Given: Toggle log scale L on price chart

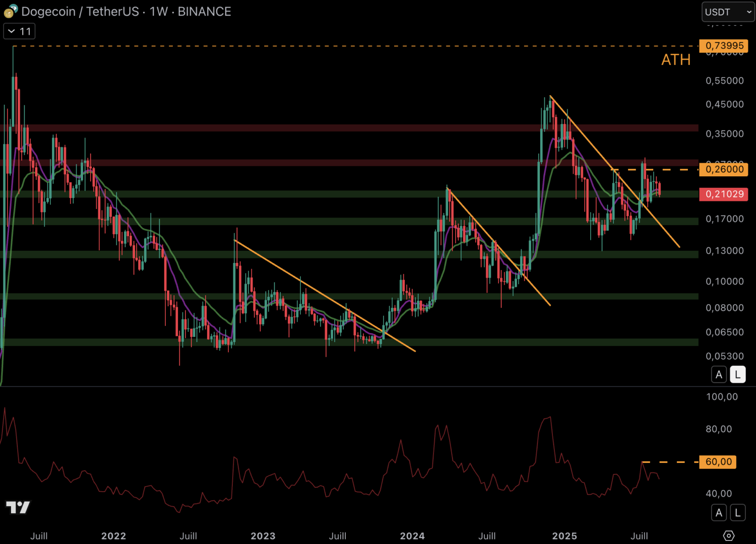Looking at the screenshot, I should [x=738, y=374].
